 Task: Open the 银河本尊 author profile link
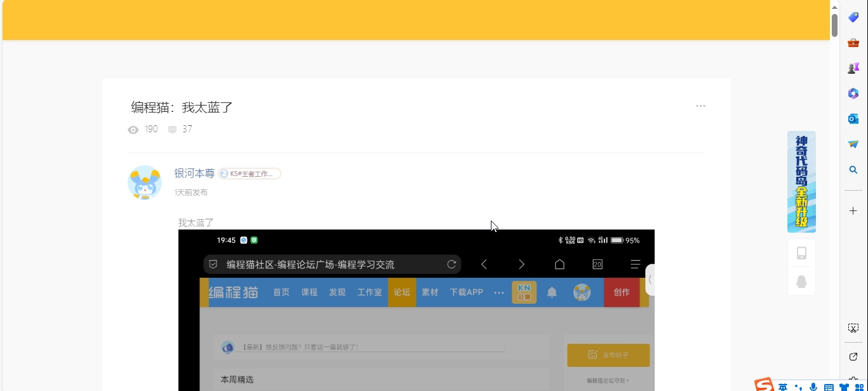(194, 173)
